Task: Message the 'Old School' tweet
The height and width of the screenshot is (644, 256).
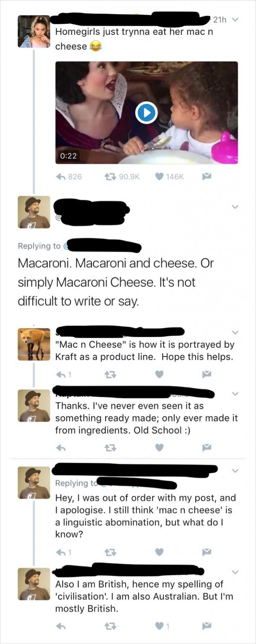Action: coord(206,448)
